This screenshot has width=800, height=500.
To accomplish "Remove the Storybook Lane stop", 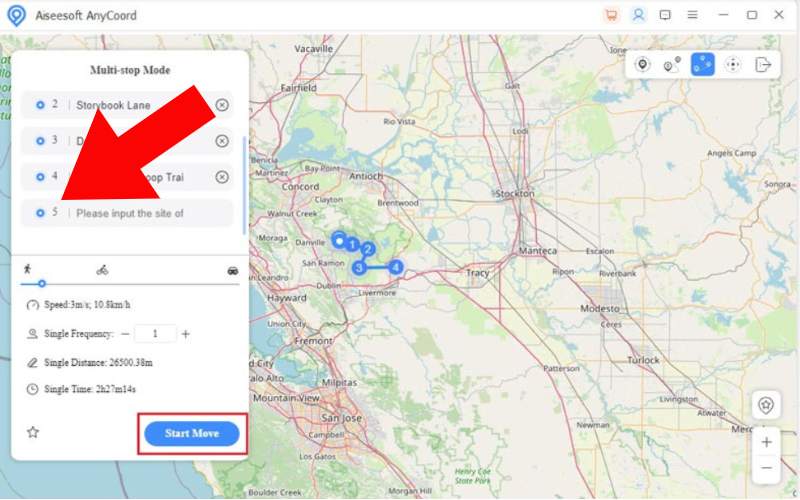I will click(222, 105).
